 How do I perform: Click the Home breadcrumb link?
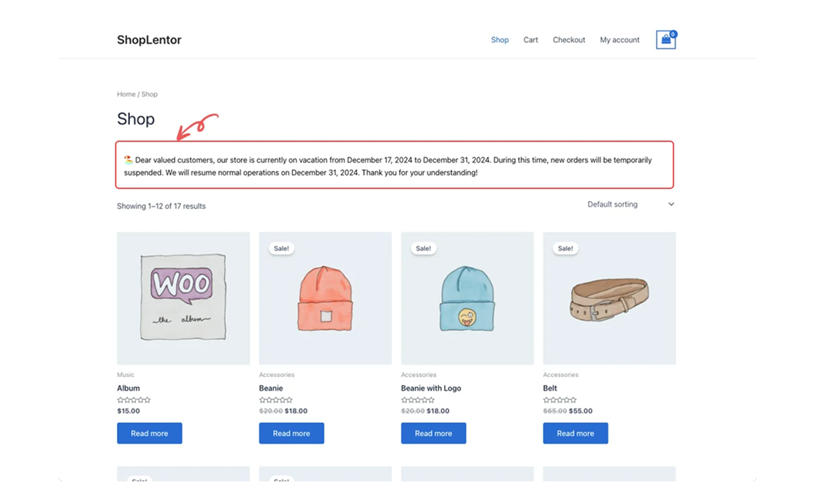(x=126, y=94)
